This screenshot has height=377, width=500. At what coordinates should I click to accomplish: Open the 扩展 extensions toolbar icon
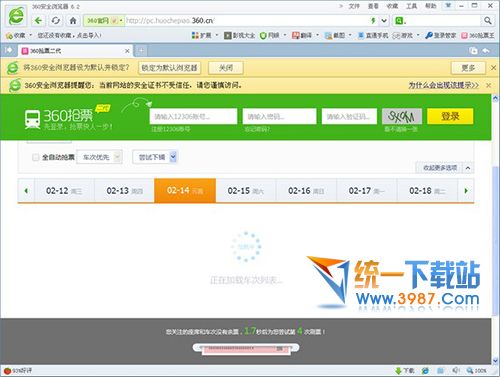point(202,35)
